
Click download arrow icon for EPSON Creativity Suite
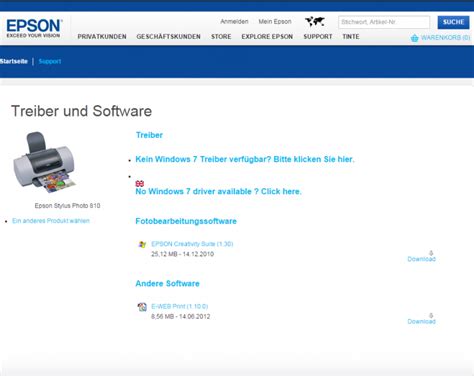tap(431, 253)
